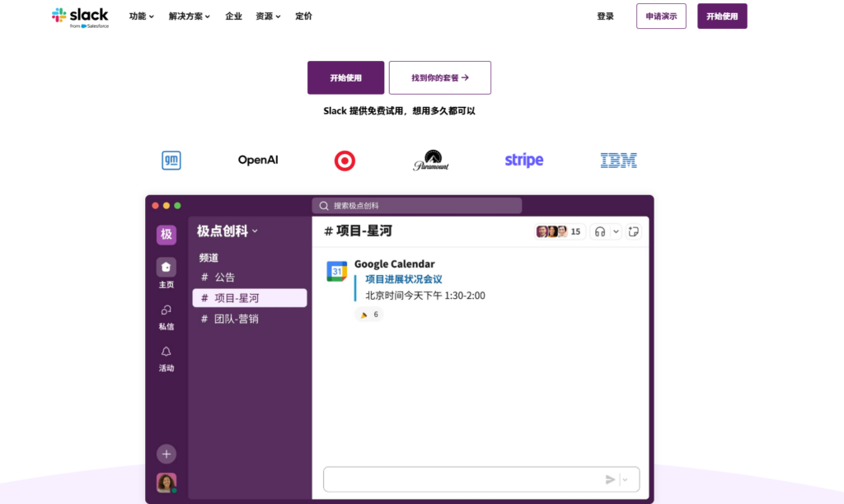Click the Google Calendar app icon
This screenshot has height=504, width=844.
click(x=336, y=269)
